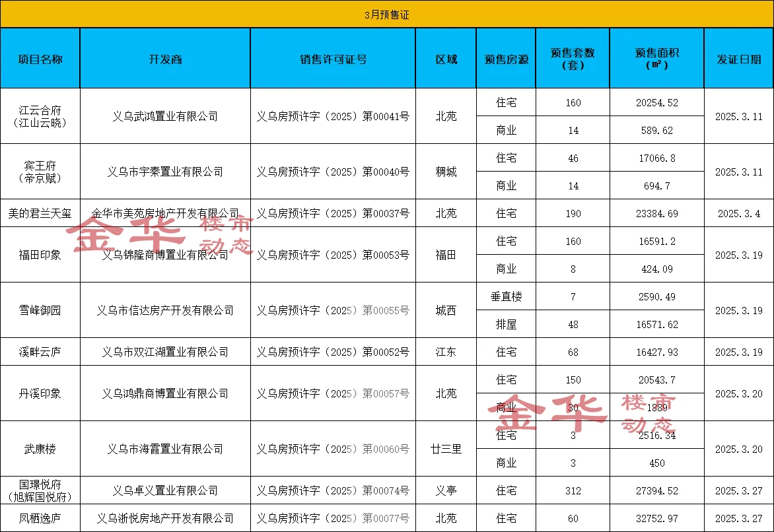Screen dimensions: 774x532
Task: Click project name 丹溪印象
Action: (40, 393)
